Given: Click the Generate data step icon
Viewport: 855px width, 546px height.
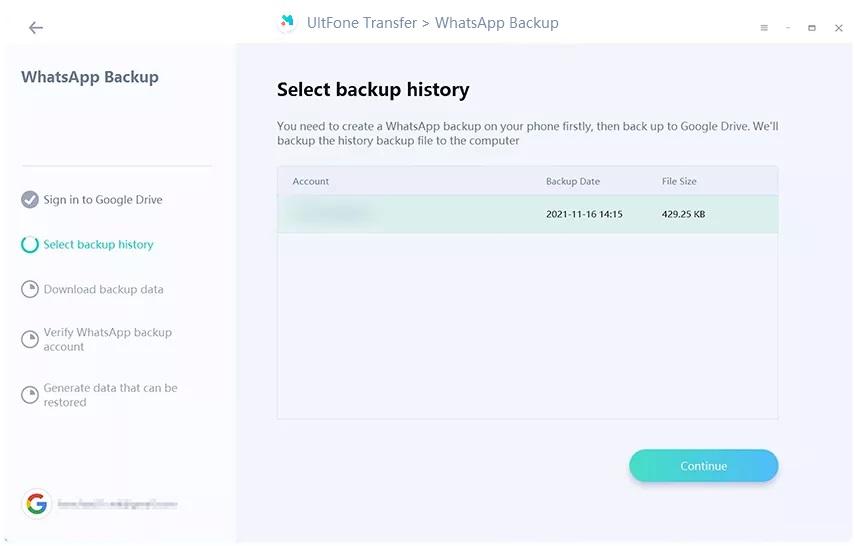Looking at the screenshot, I should pos(30,395).
